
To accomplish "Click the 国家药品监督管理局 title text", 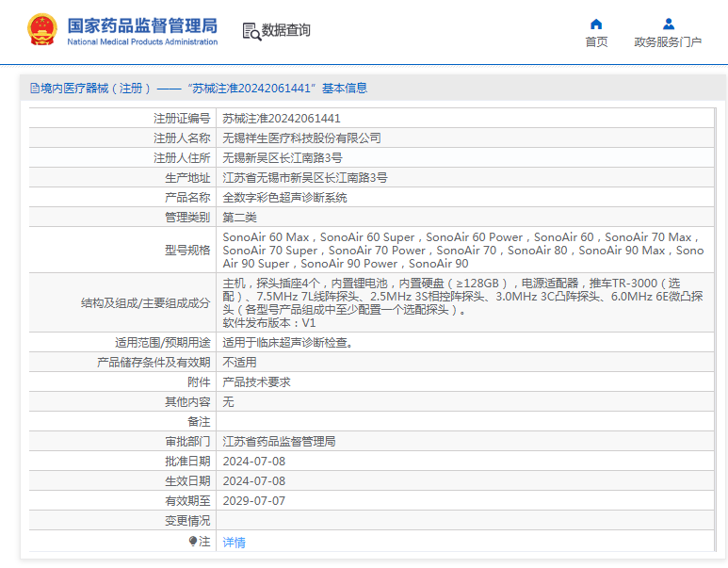I will coord(142,24).
